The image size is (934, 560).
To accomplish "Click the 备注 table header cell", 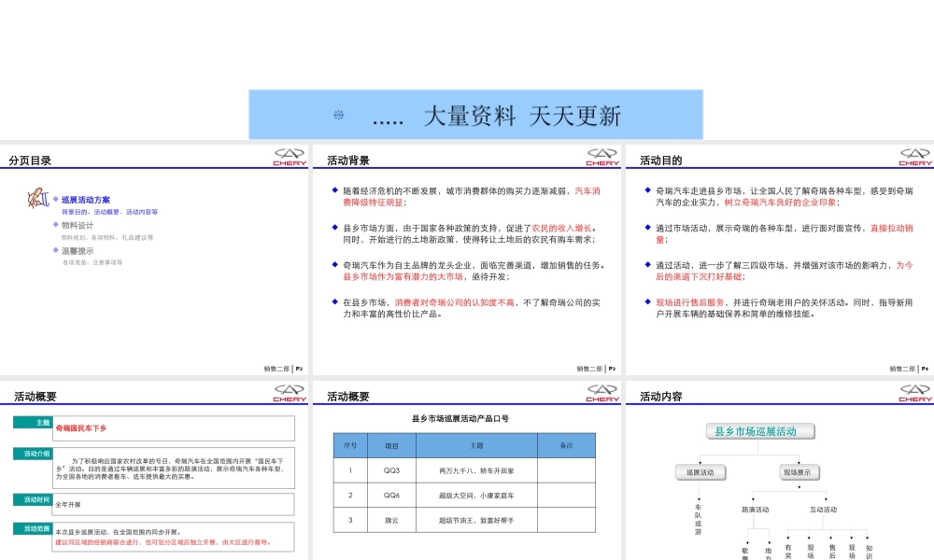I will click(567, 446).
